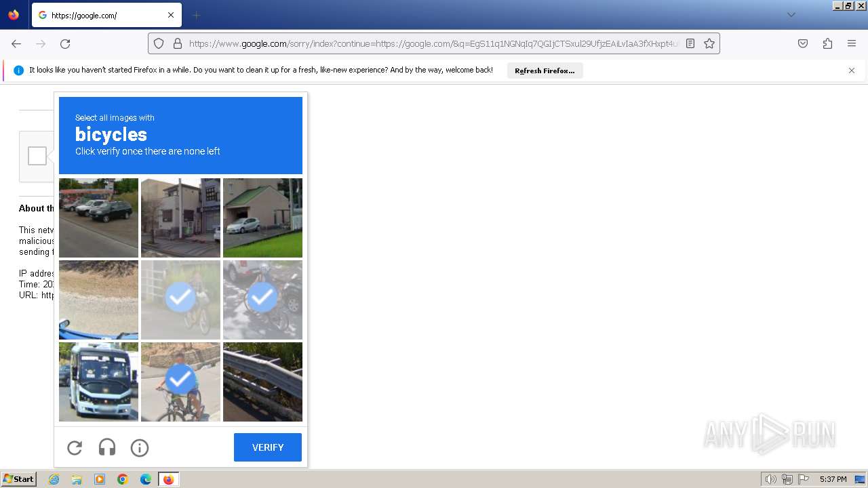Open a new tab with plus button
Viewport: 868px width, 488px height.
click(x=197, y=15)
